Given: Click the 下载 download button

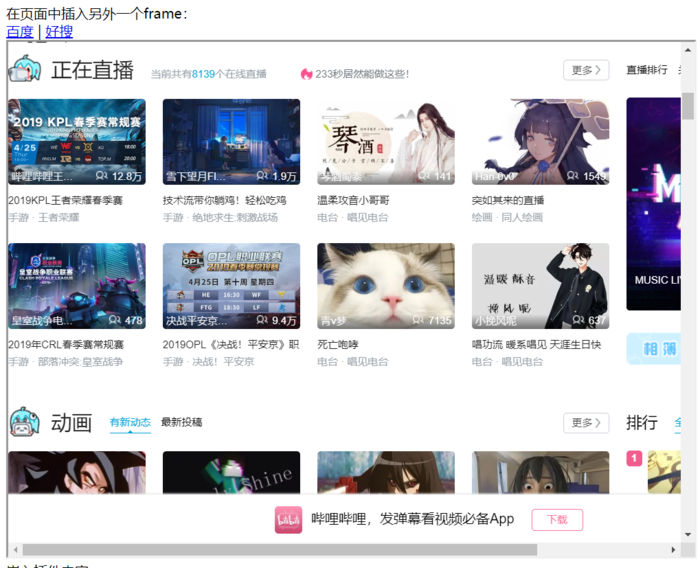Looking at the screenshot, I should (x=557, y=520).
